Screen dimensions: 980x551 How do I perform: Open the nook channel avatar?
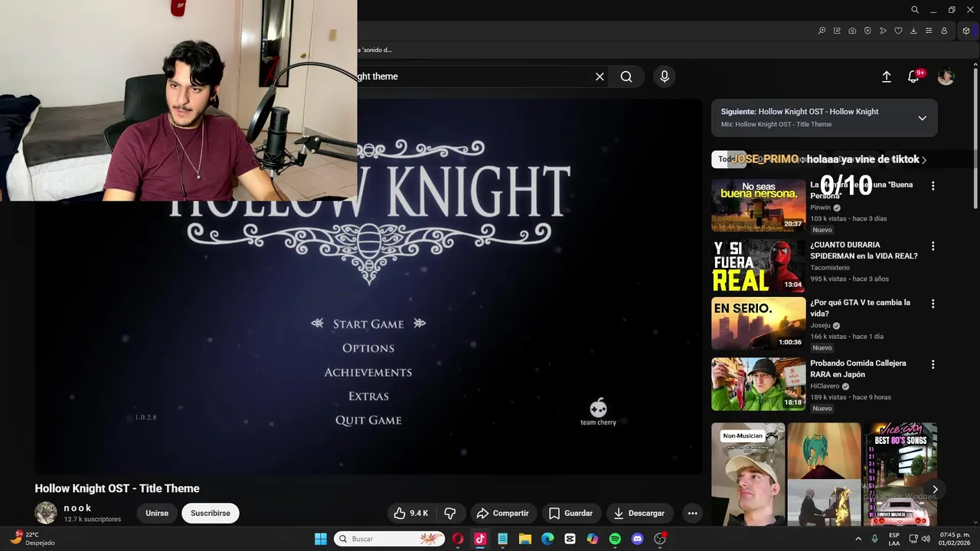(46, 513)
